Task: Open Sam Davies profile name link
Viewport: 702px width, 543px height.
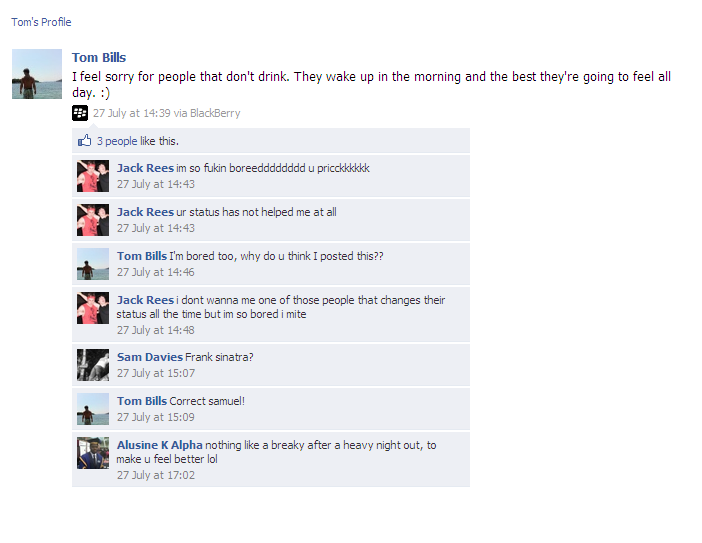Action: tap(150, 357)
